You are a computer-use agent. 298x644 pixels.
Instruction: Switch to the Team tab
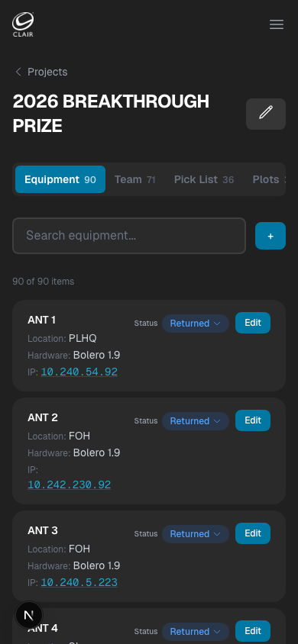pos(134,179)
